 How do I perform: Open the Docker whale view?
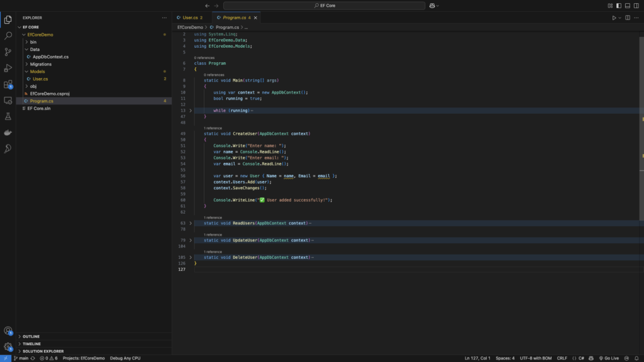8,133
